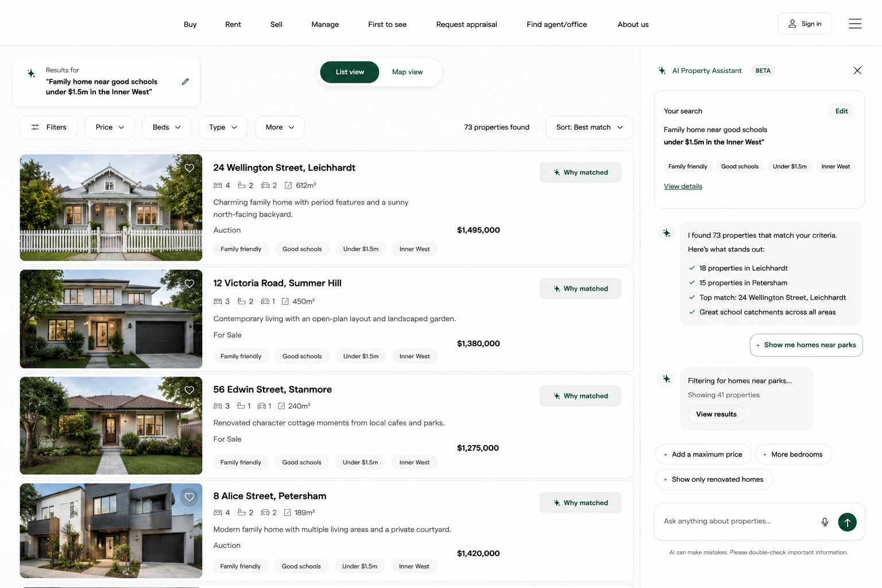Open 56 Edwin Street, Stanmore title
Viewport: 882px width, 588px height.
point(273,389)
